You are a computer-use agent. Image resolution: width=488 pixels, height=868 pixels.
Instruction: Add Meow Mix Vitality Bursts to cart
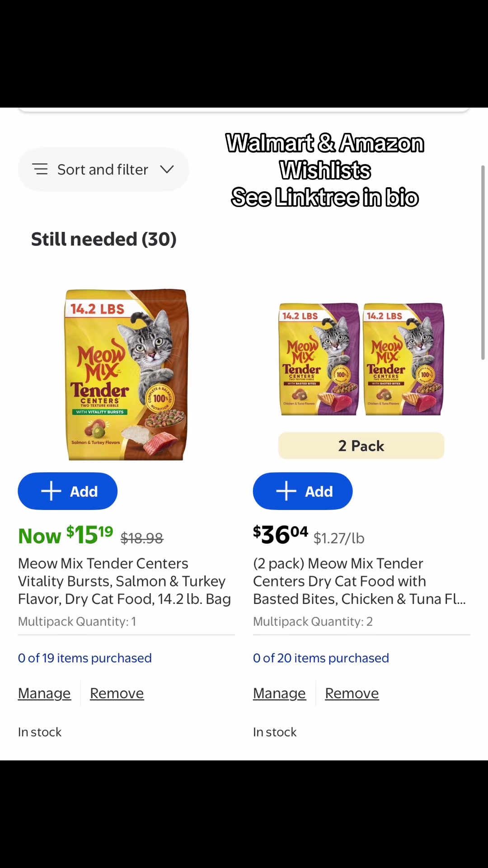(68, 491)
